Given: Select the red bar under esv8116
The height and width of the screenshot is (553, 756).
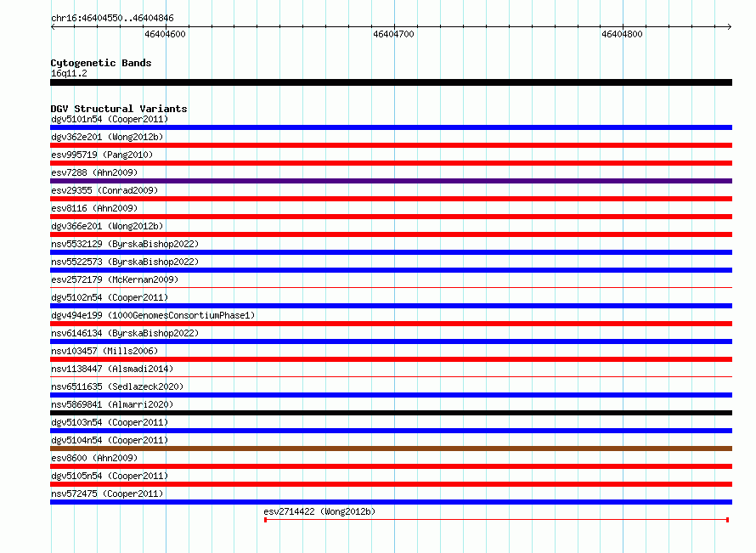Looking at the screenshot, I should (391, 217).
